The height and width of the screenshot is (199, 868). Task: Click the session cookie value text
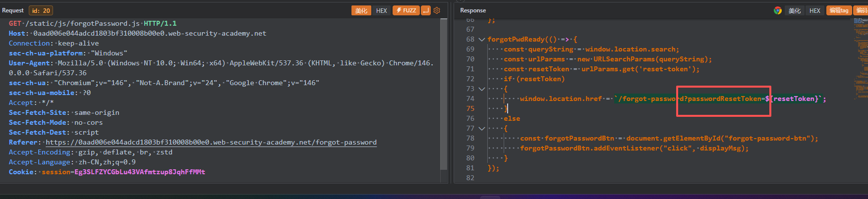(139, 172)
